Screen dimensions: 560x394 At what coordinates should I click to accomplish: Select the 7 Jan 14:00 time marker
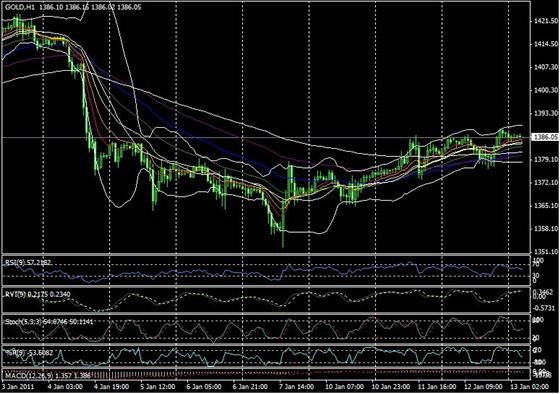click(296, 387)
